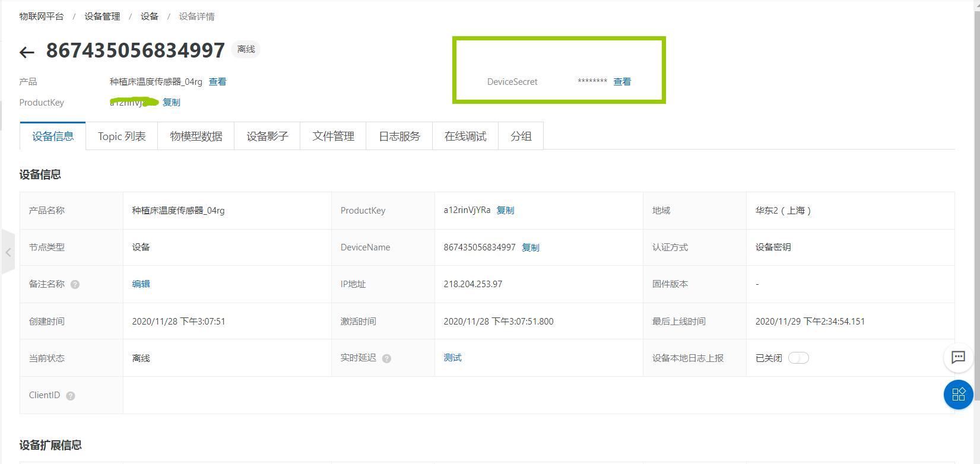The height and width of the screenshot is (464, 980).
Task: Click help icon next to 实时延迟
Action: [386, 358]
